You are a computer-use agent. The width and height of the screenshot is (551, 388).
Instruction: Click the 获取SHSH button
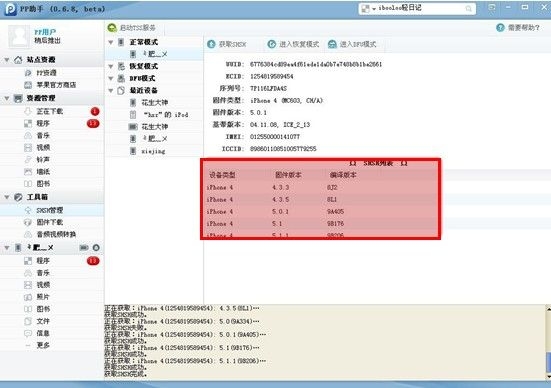227,44
